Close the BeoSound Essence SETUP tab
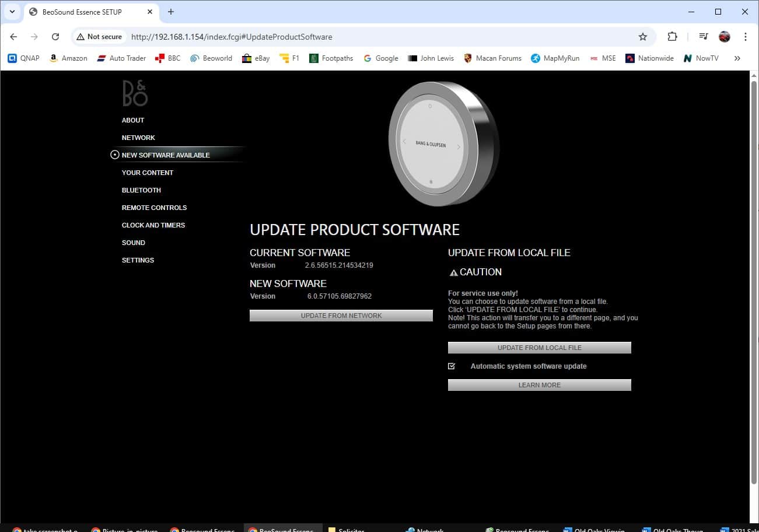 pos(150,12)
